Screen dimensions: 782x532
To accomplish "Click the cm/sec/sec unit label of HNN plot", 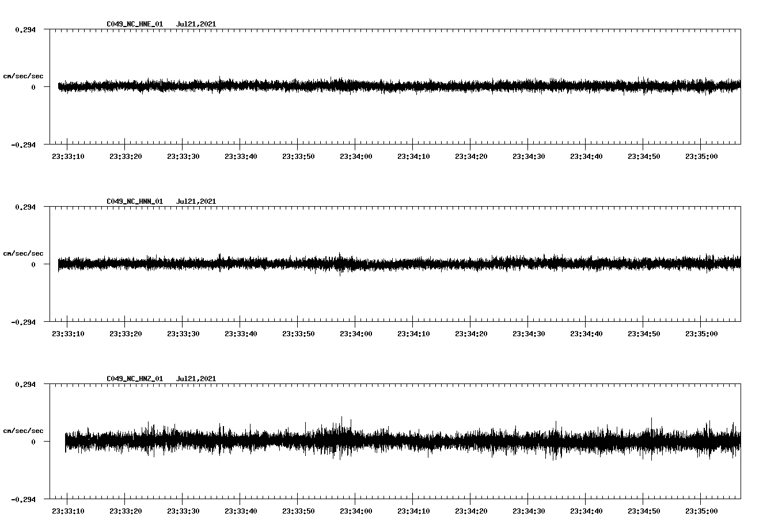I will coord(23,253).
